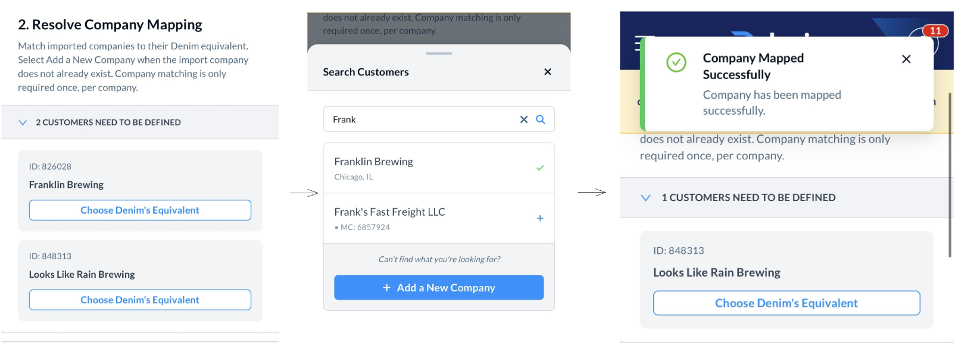Open the hamburger menu behind the toast
This screenshot has width=980, height=352.
tap(638, 44)
